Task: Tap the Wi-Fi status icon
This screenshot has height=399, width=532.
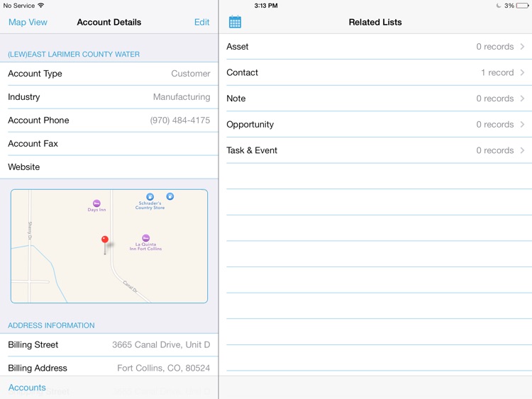Action: point(41,6)
